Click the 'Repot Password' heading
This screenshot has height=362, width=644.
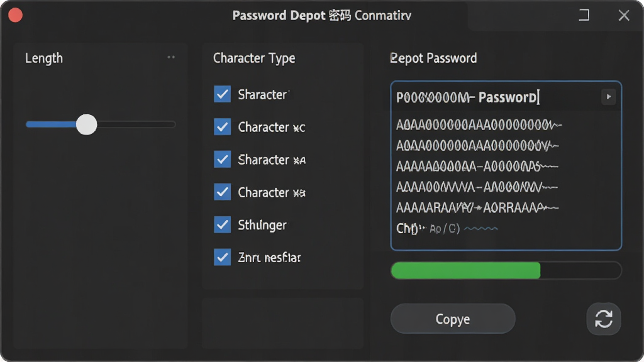(x=433, y=58)
